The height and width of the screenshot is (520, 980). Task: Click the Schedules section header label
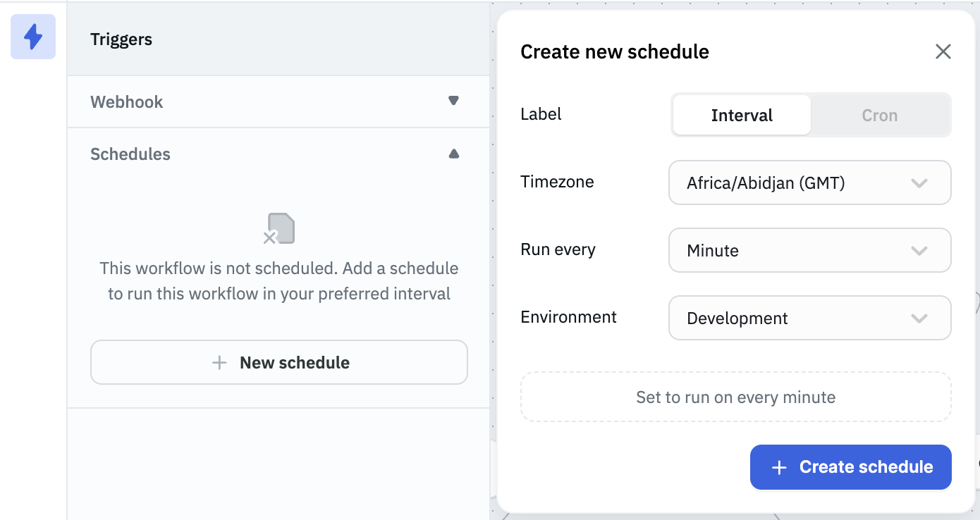pyautogui.click(x=130, y=154)
